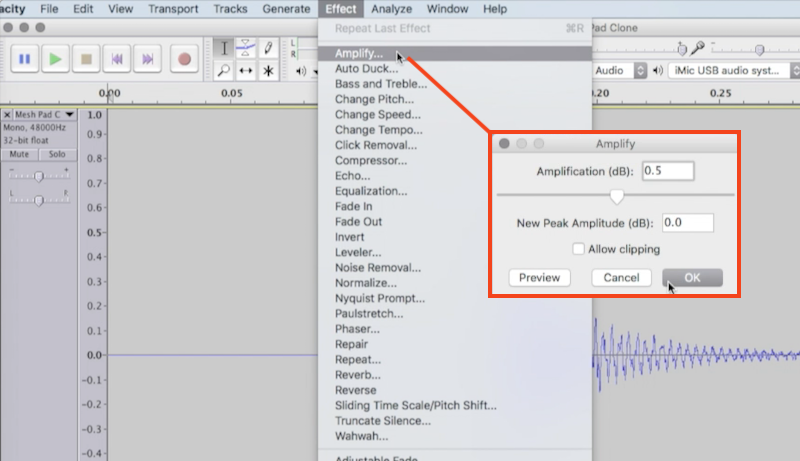Click the Amplify dialog amplification slider handle
This screenshot has width=800, height=461.
click(x=617, y=196)
